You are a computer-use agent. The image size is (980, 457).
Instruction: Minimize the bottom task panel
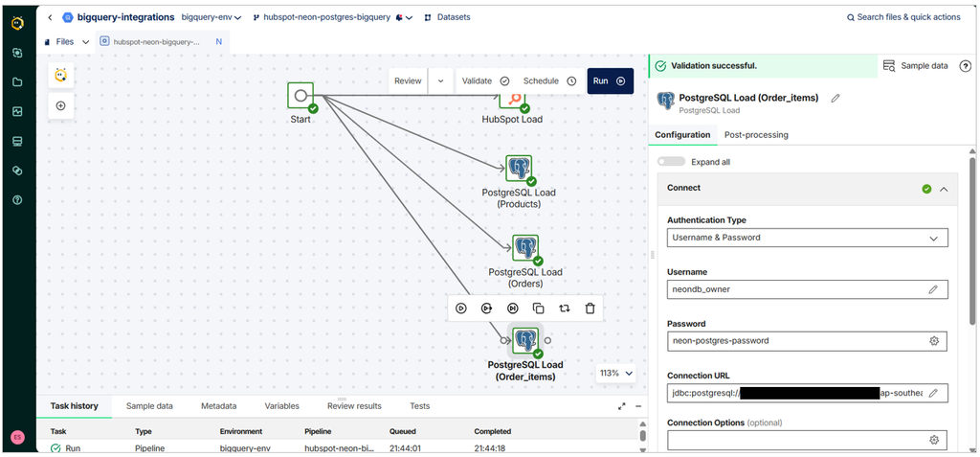click(x=638, y=406)
